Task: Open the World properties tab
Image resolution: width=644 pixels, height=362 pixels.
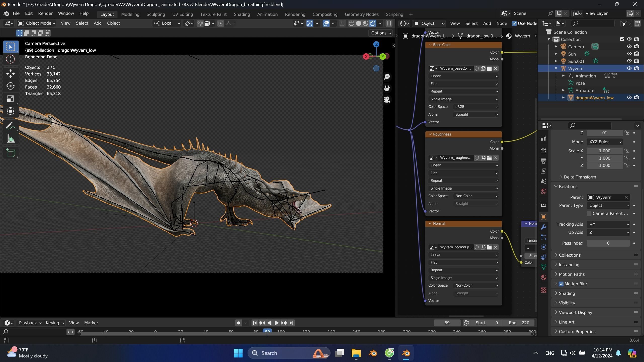Action: pyautogui.click(x=543, y=191)
